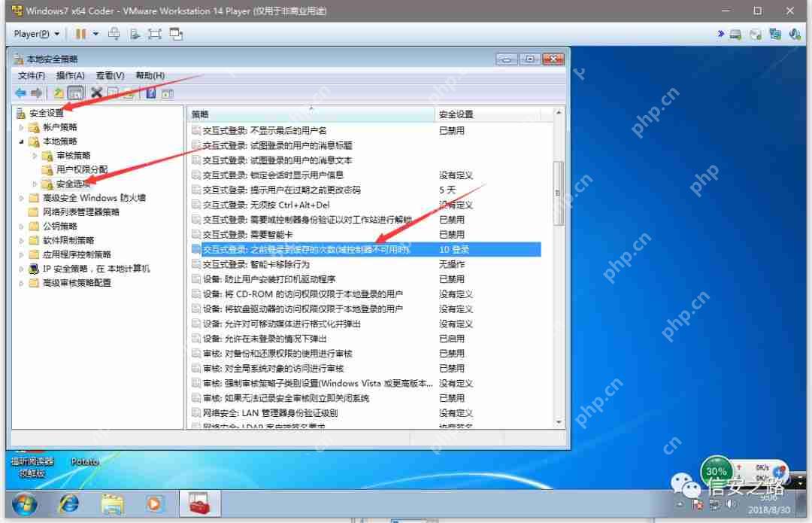Viewport: 812px width, 523px height.
Task: Open Windows Media Player taskbar icon
Action: pos(154,504)
